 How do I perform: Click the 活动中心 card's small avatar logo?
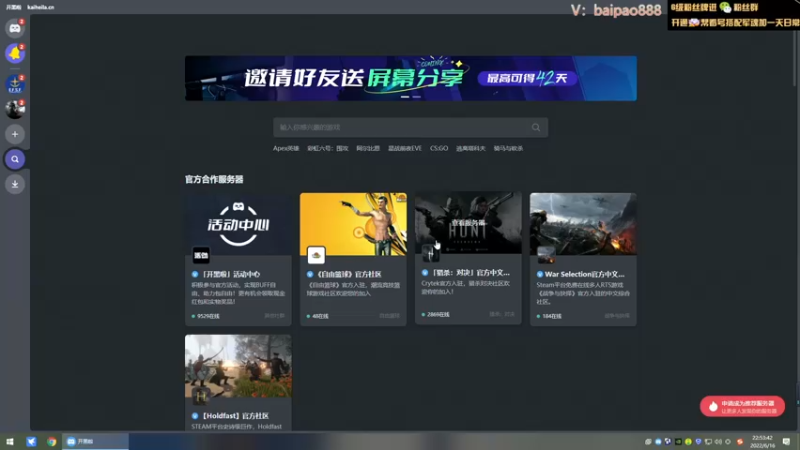coord(201,255)
